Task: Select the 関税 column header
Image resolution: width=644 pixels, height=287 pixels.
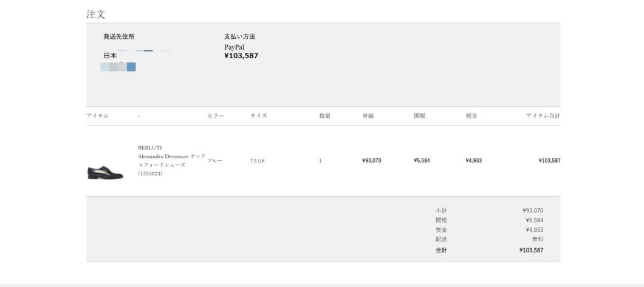Action: tap(420, 116)
